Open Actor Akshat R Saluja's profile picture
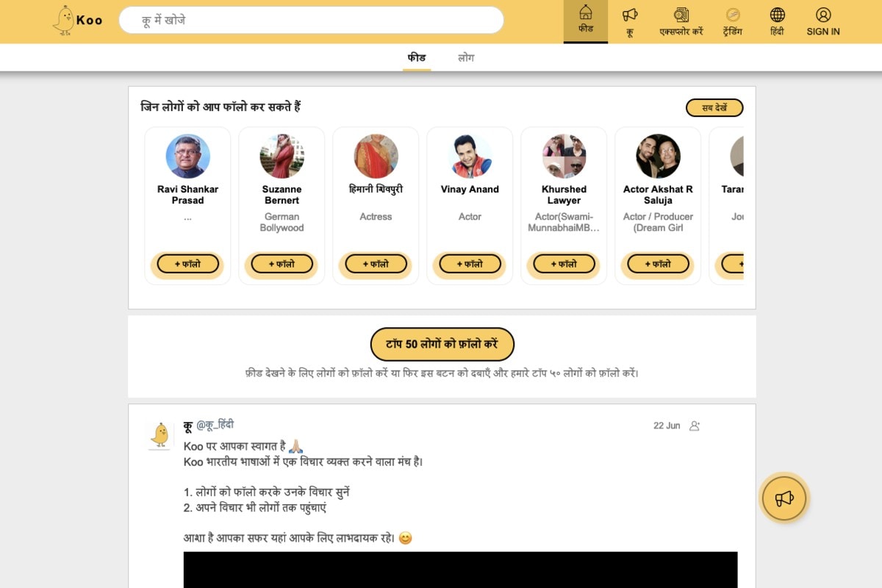Viewport: 882px width, 588px height. click(658, 156)
